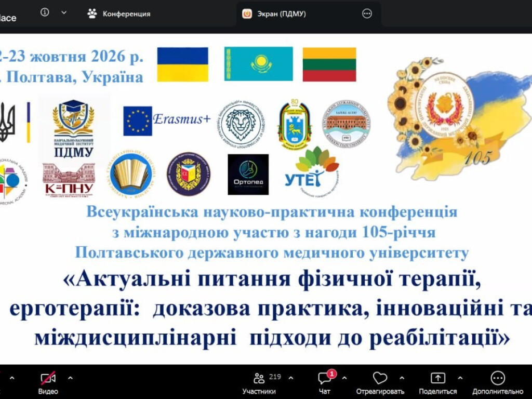532x399 pixels.
Task: Expand the audio options chevron at far left
Action: click(12, 378)
